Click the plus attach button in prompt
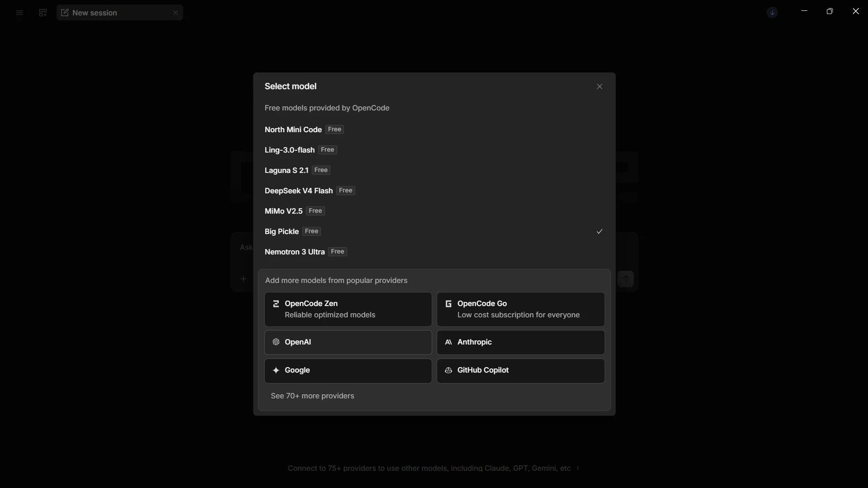 tap(243, 279)
